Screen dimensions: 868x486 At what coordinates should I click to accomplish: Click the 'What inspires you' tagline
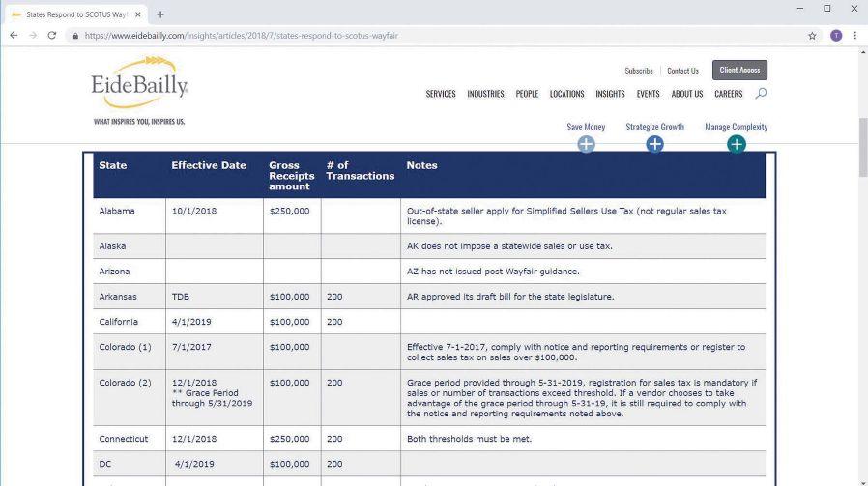tap(139, 121)
